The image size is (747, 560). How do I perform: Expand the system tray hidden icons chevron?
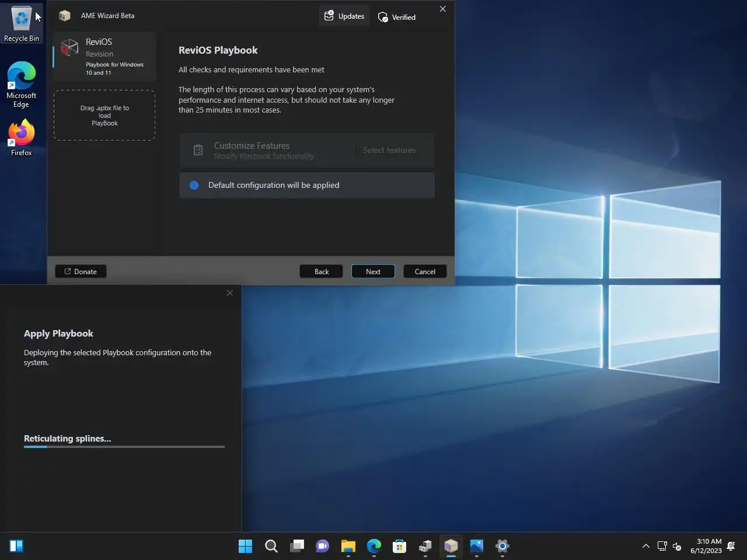tap(645, 546)
